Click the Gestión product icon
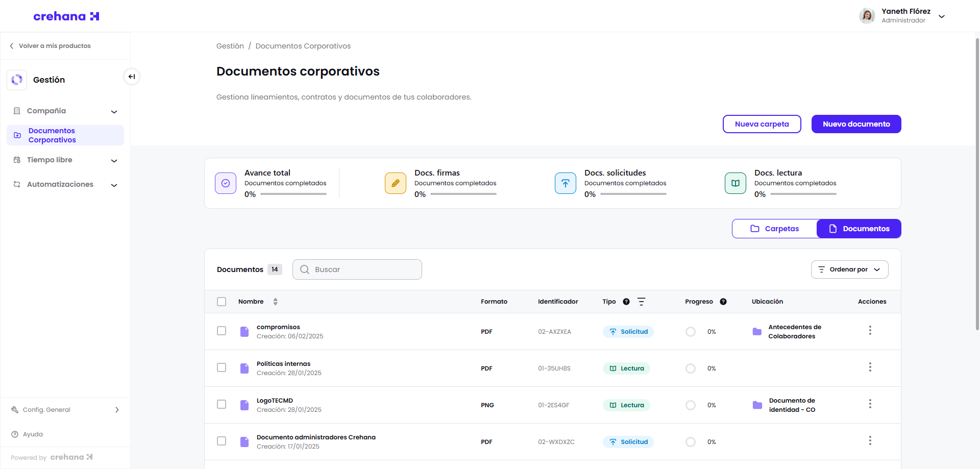 point(17,80)
